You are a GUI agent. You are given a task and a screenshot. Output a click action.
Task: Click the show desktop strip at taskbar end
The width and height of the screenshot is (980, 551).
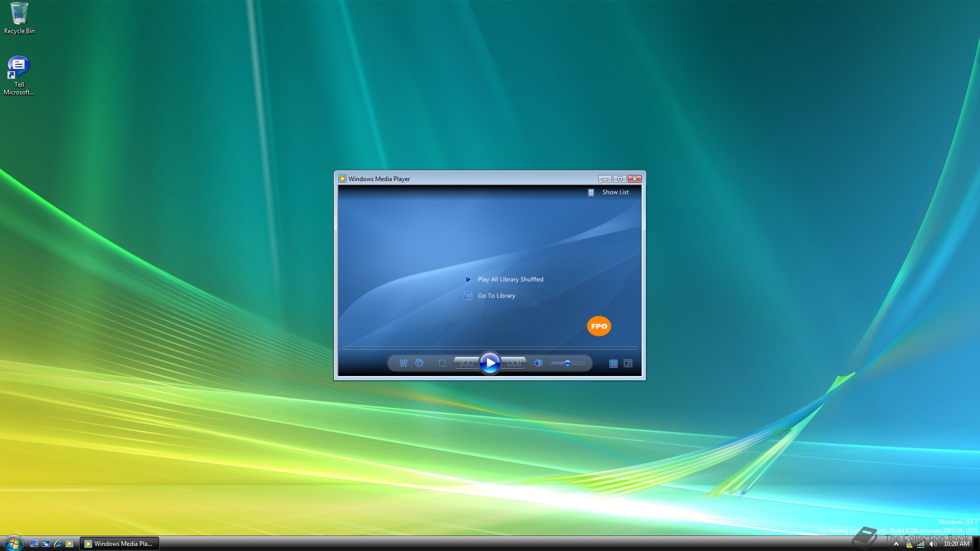coord(976,544)
